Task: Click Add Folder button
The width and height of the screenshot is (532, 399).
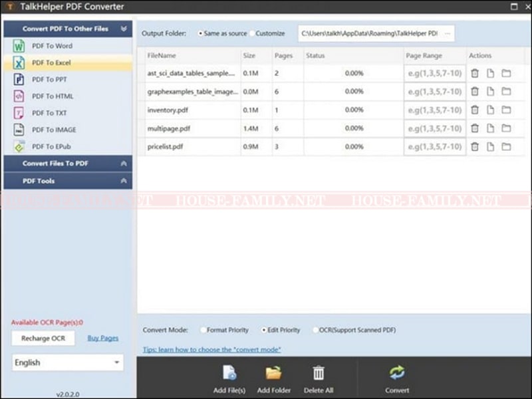Action: click(274, 379)
